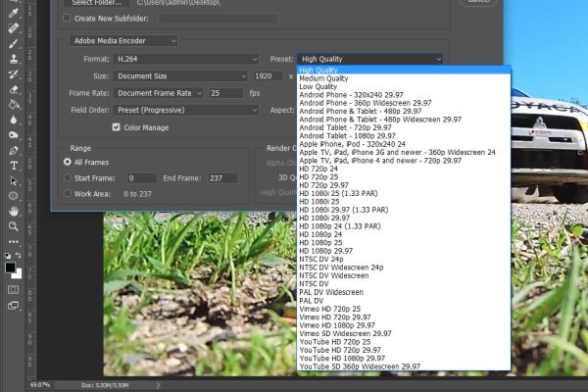
Task: Select the Eyedropper tool
Action: pyautogui.click(x=14, y=13)
